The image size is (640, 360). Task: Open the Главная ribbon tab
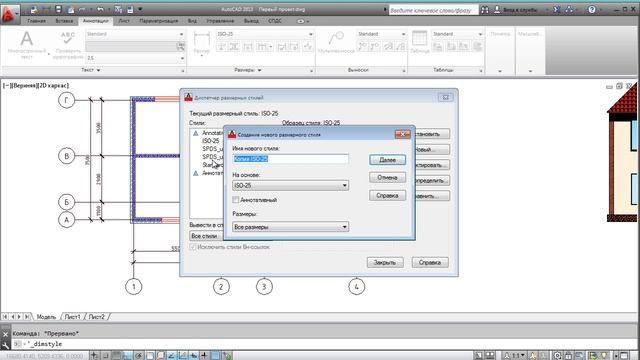(36, 21)
